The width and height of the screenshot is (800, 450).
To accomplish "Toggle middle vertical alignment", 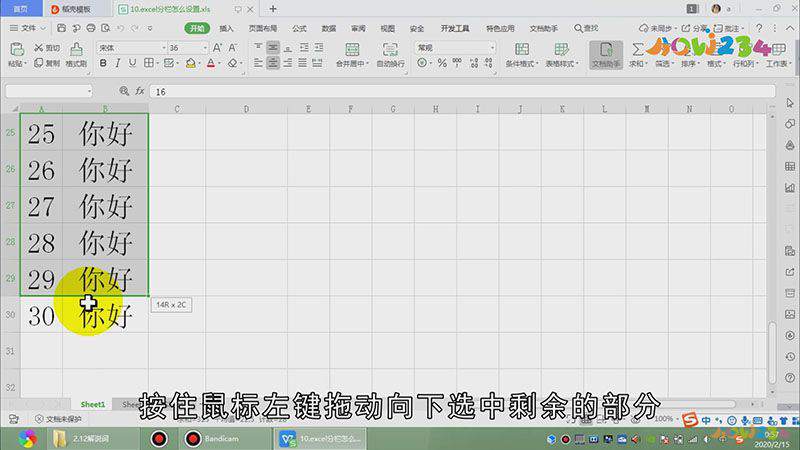I will (x=273, y=47).
